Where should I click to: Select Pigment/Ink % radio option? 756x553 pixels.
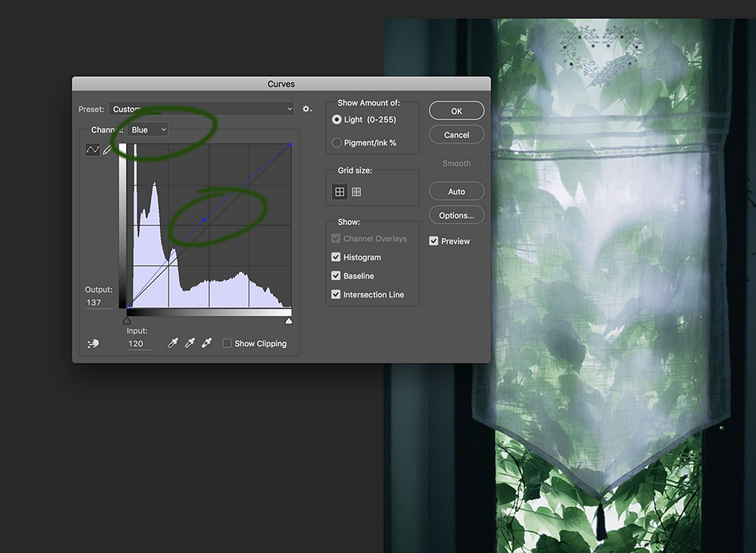click(337, 143)
